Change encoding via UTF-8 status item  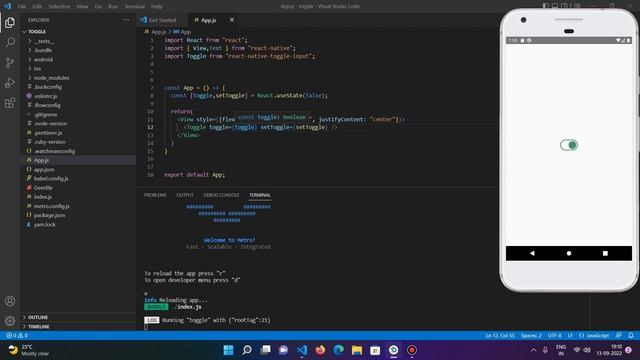(x=554, y=336)
